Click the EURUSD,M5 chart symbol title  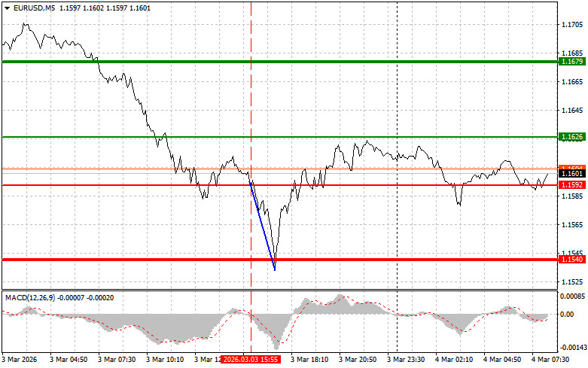(x=33, y=8)
